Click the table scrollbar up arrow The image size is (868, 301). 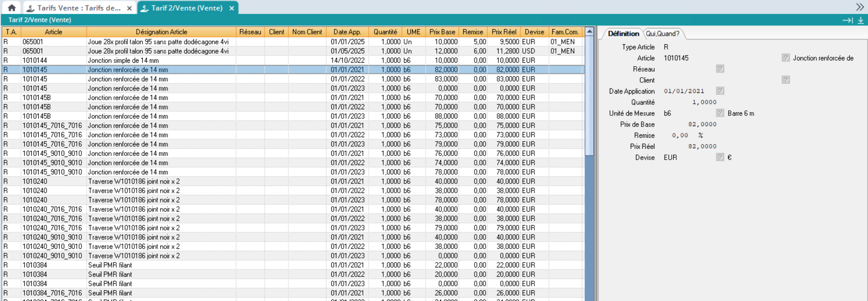589,32
